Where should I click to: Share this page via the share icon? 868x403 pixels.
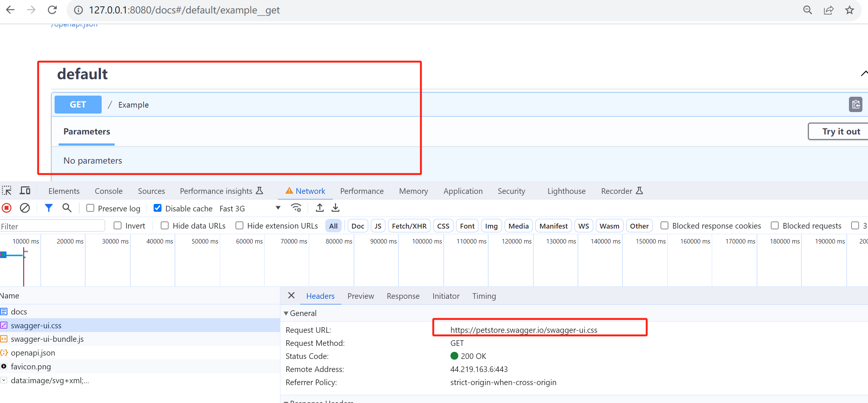(828, 10)
